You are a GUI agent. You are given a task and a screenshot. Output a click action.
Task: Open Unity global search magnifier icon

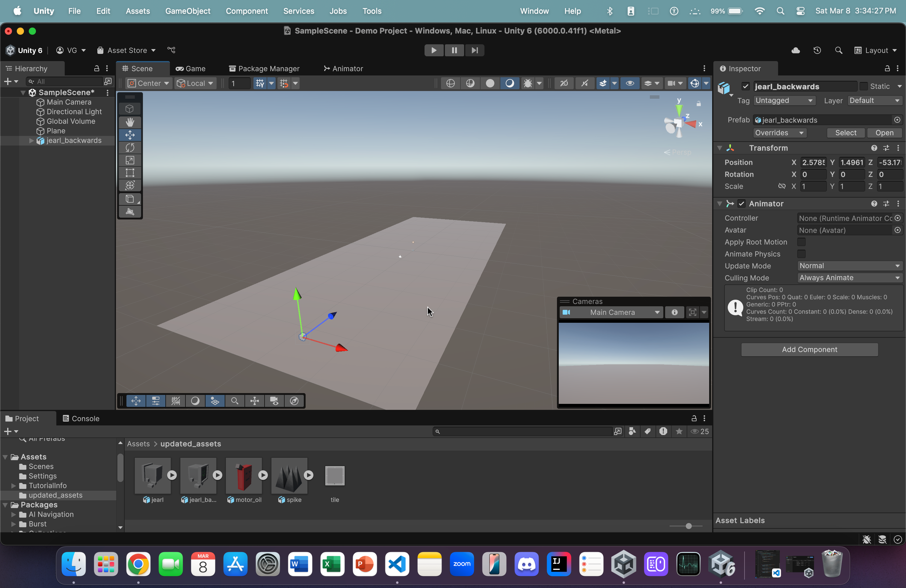point(838,50)
